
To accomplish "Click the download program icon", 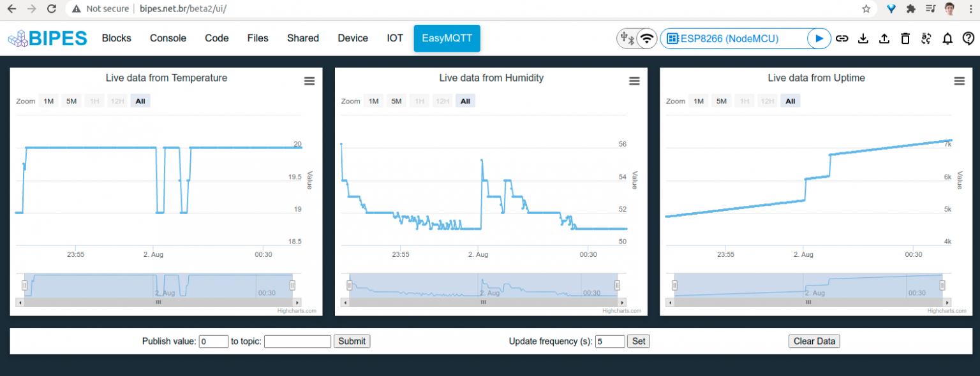I will (x=863, y=38).
